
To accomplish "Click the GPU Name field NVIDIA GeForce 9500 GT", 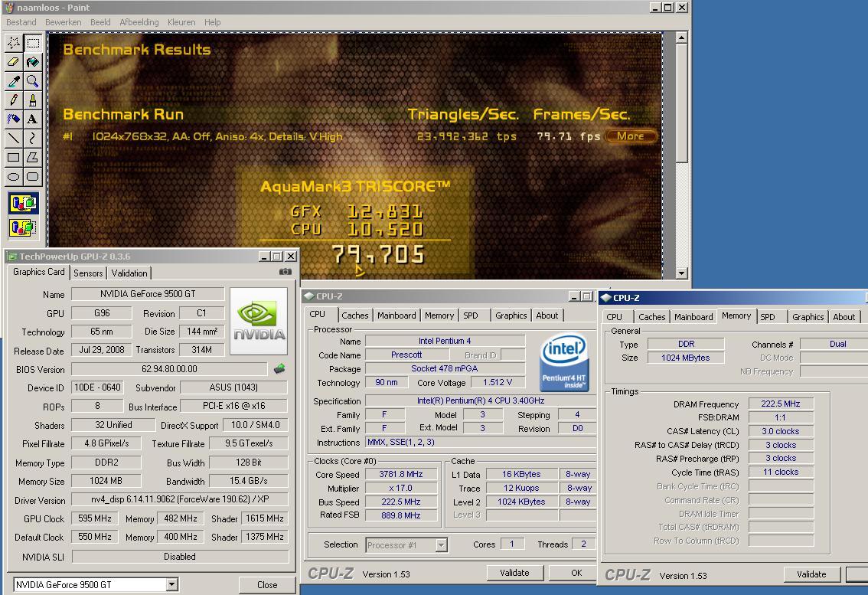I will point(148,294).
